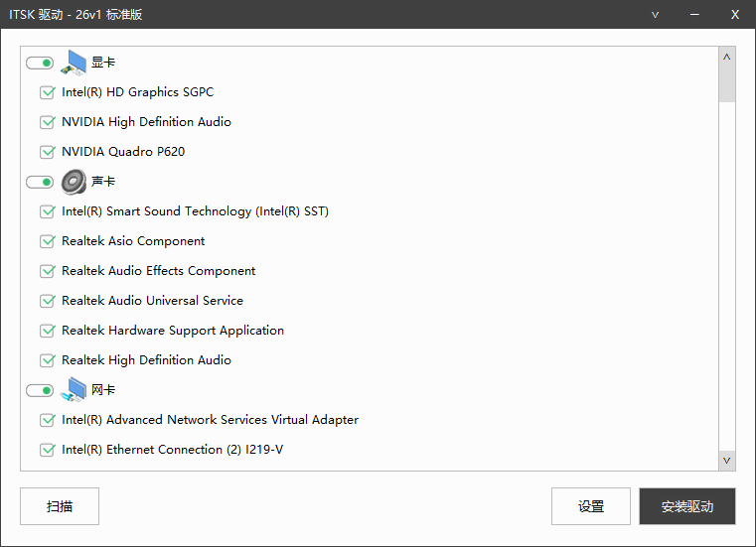Select Realtek Audio Universal Service item
Viewport: 756px width, 547px height.
click(x=152, y=301)
